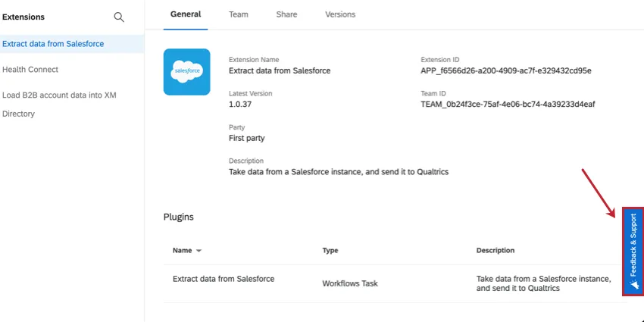Click the Workflows Task type cell
This screenshot has height=322, width=644.
click(x=350, y=283)
